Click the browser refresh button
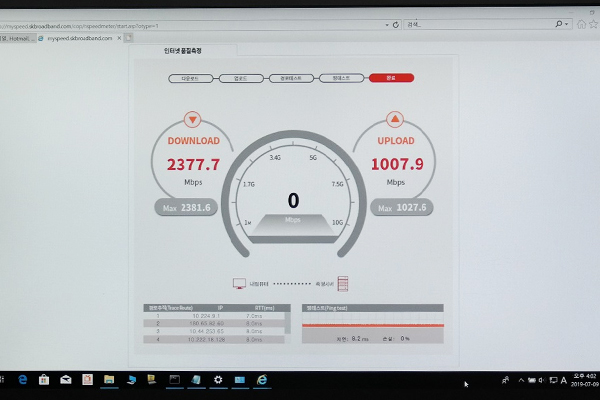The width and height of the screenshot is (600, 400). [396, 23]
